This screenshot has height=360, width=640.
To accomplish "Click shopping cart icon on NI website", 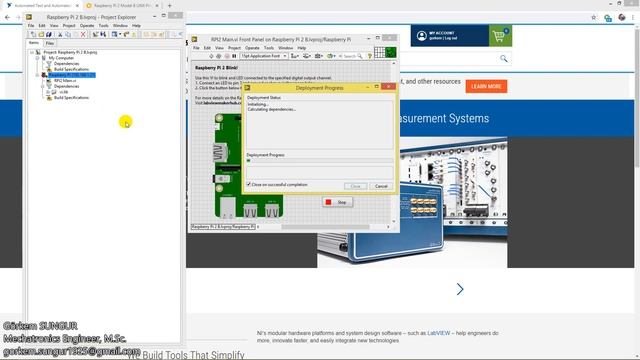I will pos(500,36).
